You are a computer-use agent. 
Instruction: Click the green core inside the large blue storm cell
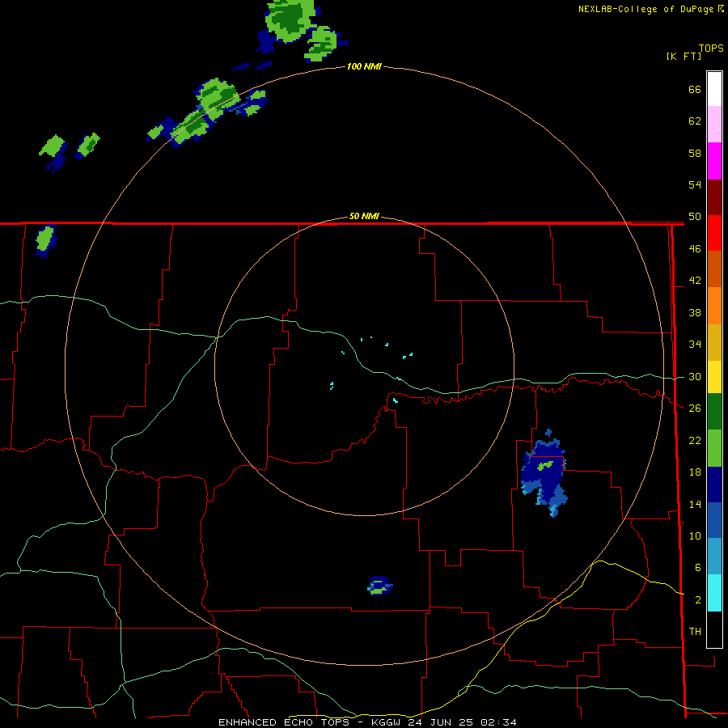point(545,465)
